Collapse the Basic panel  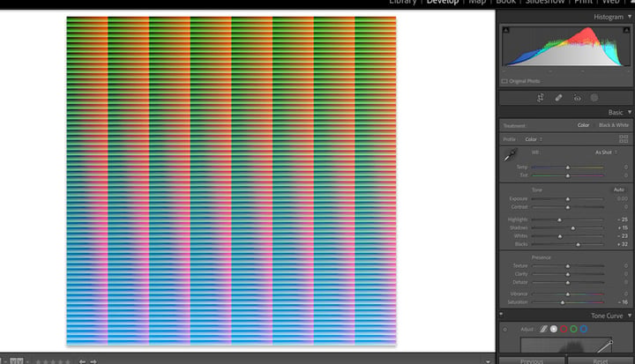[x=630, y=112]
